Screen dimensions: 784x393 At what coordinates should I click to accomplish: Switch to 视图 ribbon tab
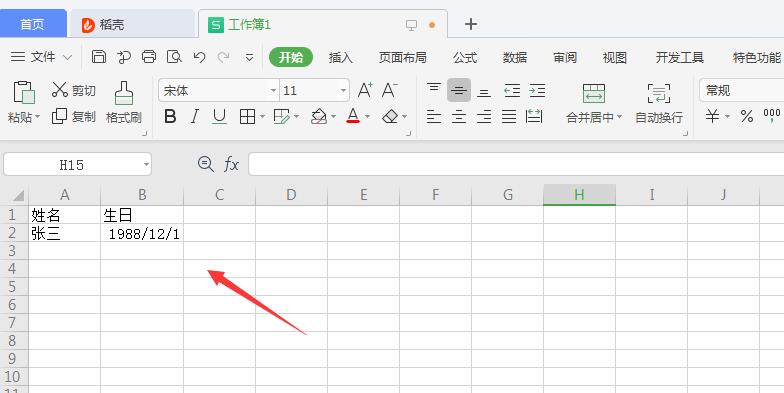pos(614,58)
